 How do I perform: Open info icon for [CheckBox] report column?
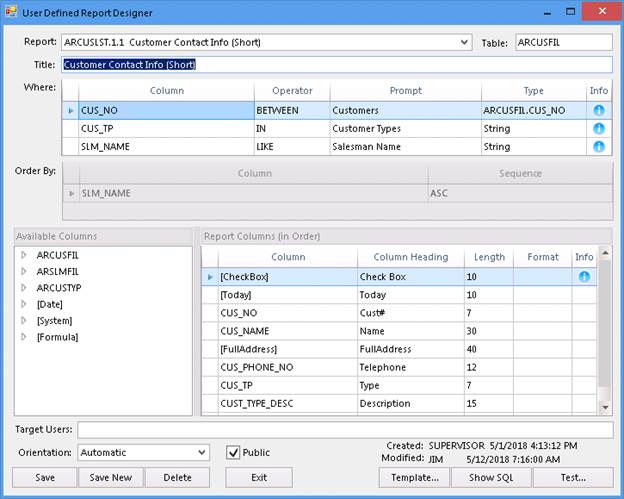click(x=584, y=277)
